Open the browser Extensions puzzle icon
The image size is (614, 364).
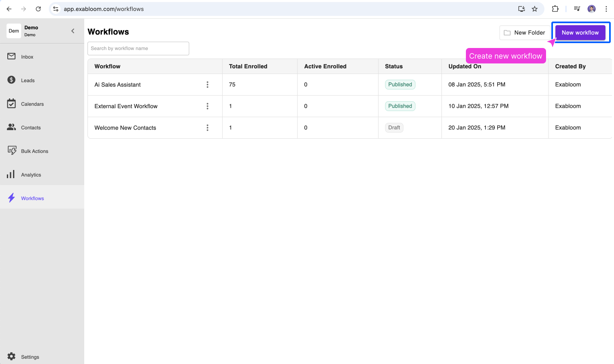tap(555, 9)
